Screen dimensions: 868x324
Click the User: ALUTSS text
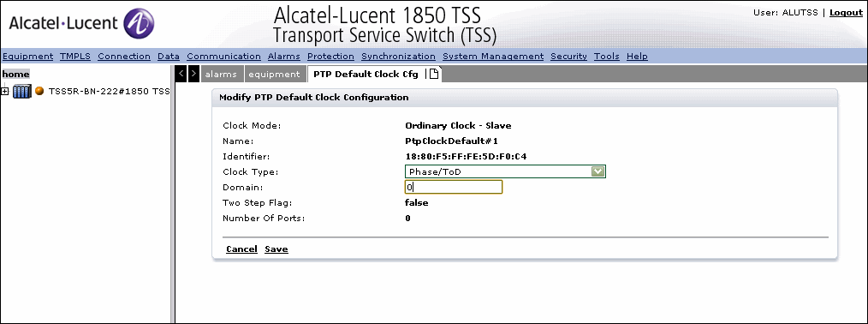click(x=786, y=13)
